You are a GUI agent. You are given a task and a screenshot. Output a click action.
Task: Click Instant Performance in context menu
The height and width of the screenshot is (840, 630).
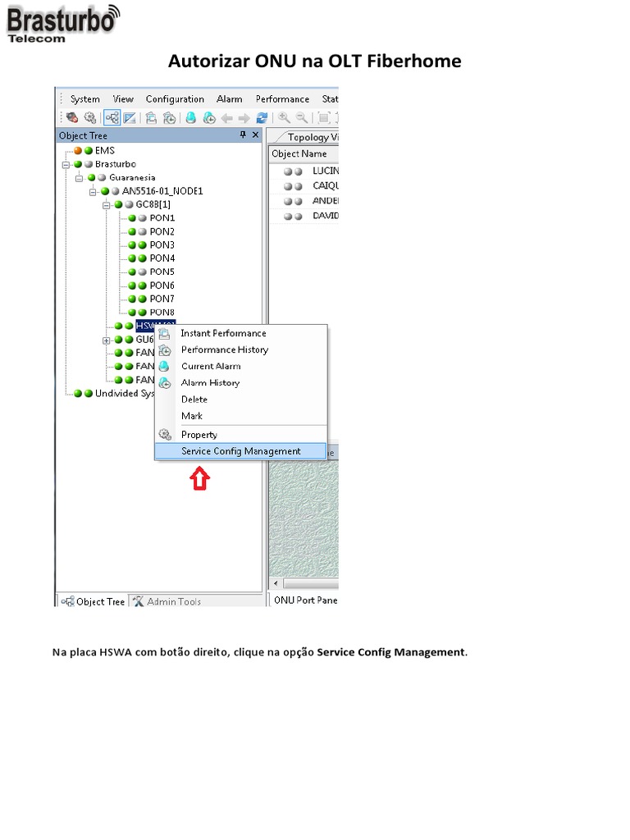point(241,333)
